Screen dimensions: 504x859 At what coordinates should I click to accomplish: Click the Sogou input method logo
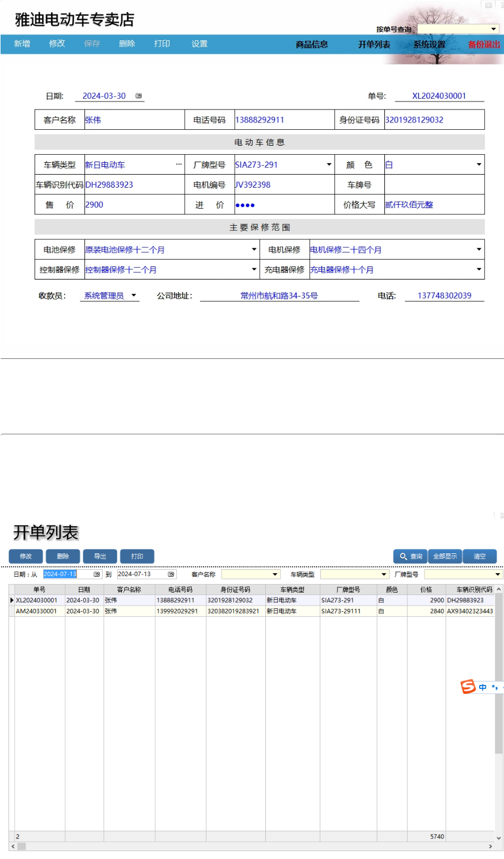[x=468, y=687]
